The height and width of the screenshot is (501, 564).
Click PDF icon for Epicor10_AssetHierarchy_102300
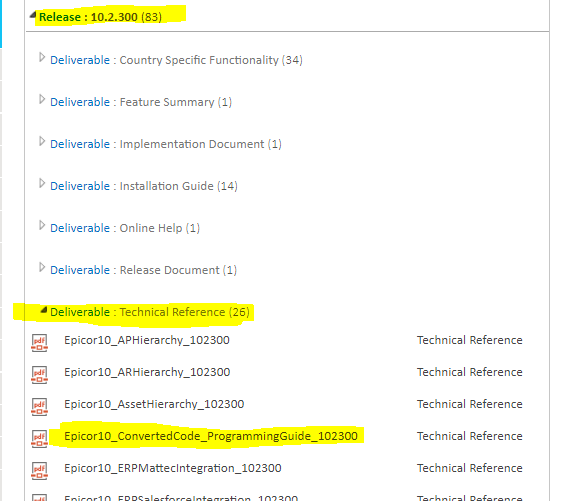point(40,407)
